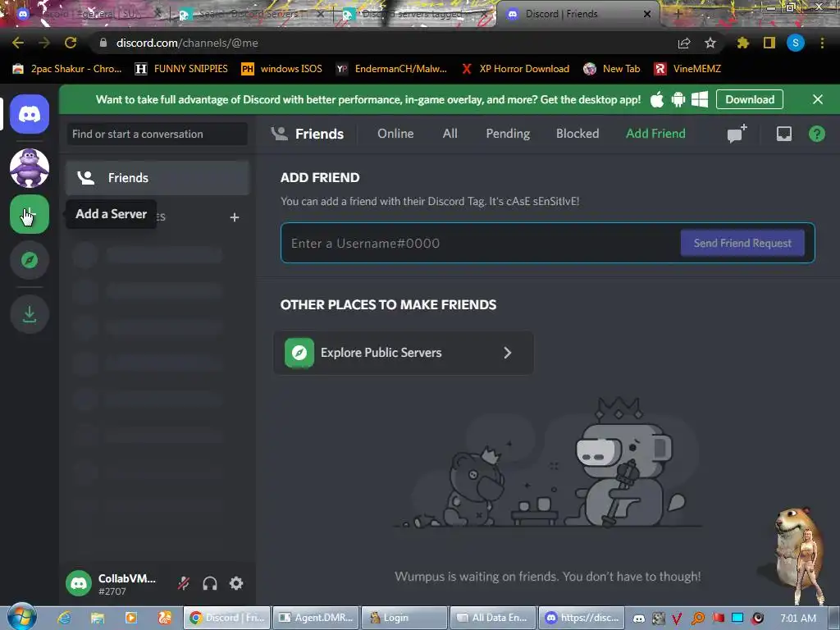Click the CollabVM #2707 username text
Image resolution: width=840 pixels, height=630 pixels.
[127, 584]
